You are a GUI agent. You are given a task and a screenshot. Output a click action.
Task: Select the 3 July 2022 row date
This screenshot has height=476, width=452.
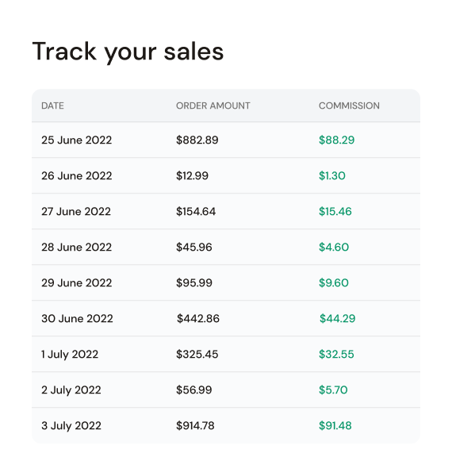[71, 425]
